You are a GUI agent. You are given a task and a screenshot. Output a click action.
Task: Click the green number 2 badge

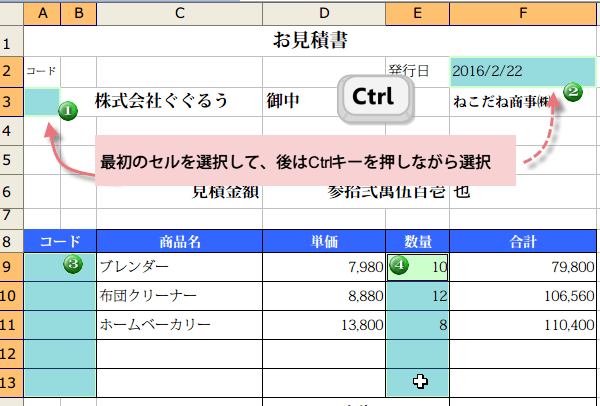point(573,91)
